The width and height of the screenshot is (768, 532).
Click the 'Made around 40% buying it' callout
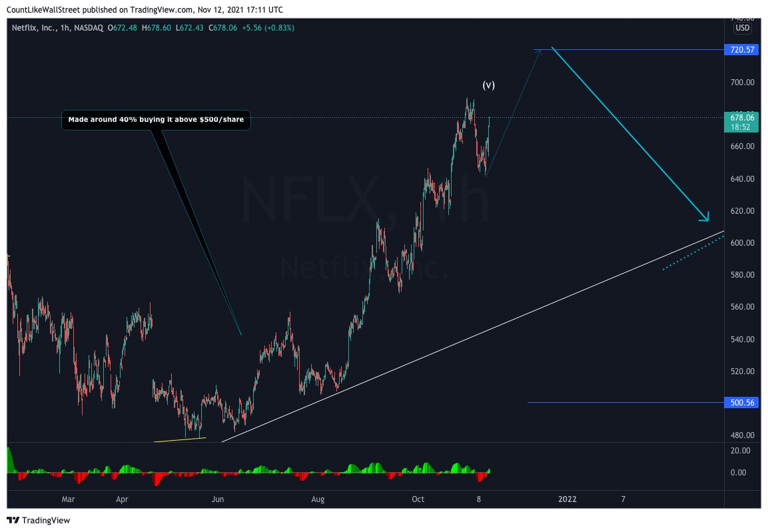(x=156, y=119)
